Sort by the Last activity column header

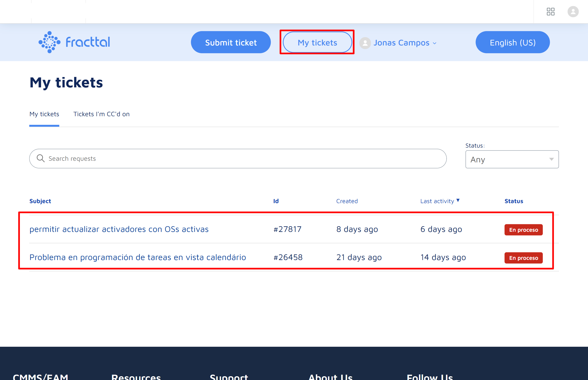click(437, 201)
